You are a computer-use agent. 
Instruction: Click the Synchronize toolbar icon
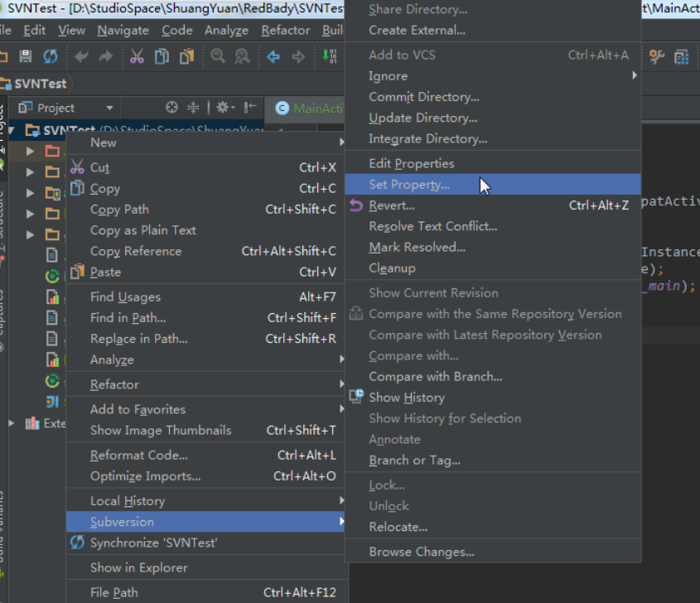coord(51,56)
